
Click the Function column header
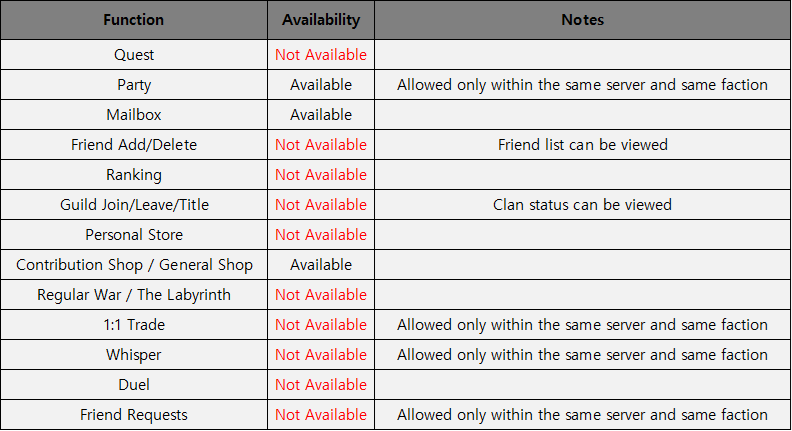[134, 20]
